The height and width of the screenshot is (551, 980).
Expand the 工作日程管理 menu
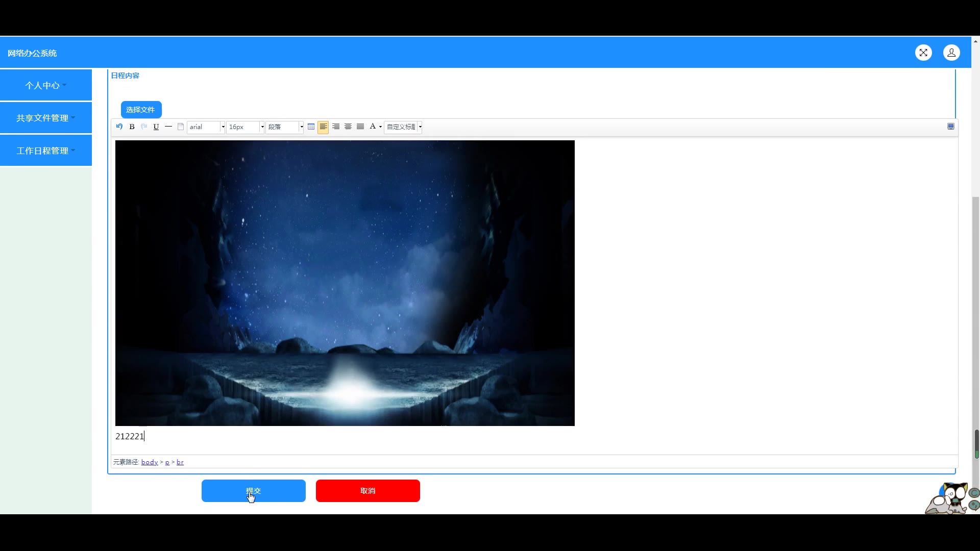pos(46,151)
